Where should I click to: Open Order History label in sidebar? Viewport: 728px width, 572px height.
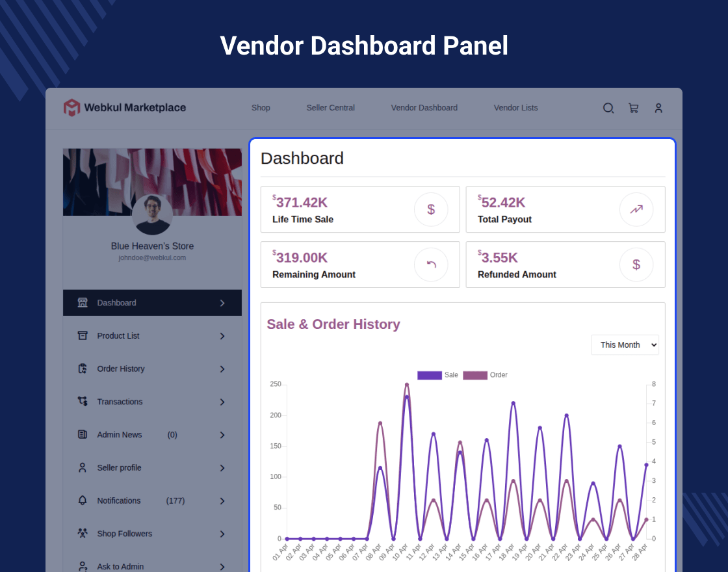[x=121, y=369]
